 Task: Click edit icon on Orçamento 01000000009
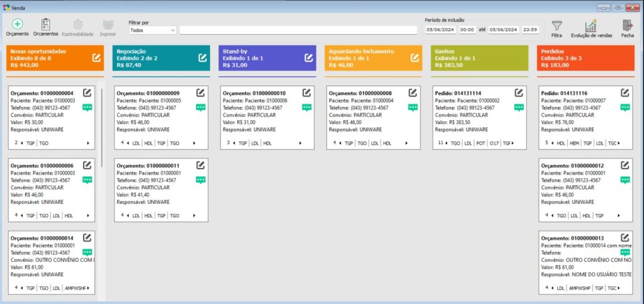pyautogui.click(x=201, y=93)
